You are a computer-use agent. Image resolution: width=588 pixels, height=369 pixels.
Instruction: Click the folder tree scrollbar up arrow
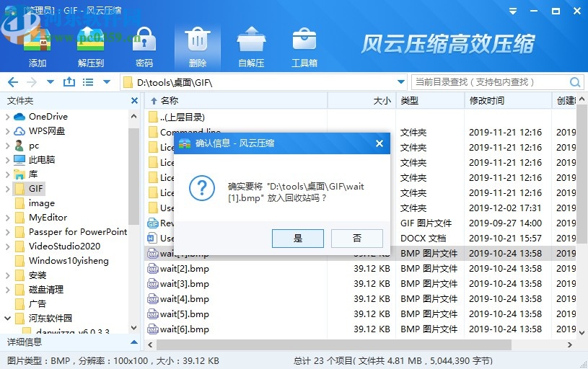pos(134,117)
